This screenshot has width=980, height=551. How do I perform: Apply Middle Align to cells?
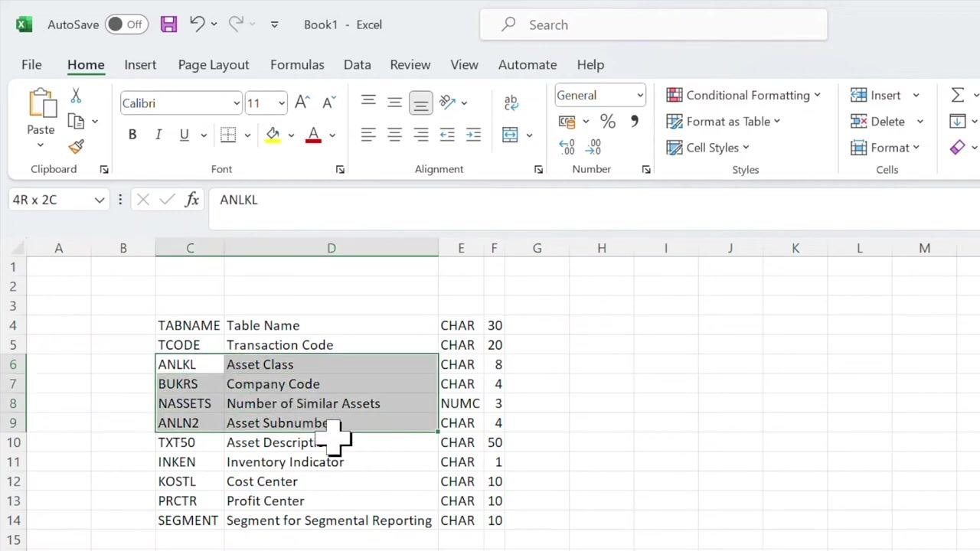tap(394, 102)
